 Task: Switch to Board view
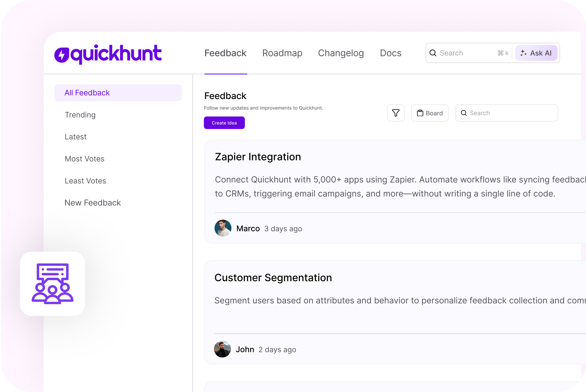click(430, 113)
